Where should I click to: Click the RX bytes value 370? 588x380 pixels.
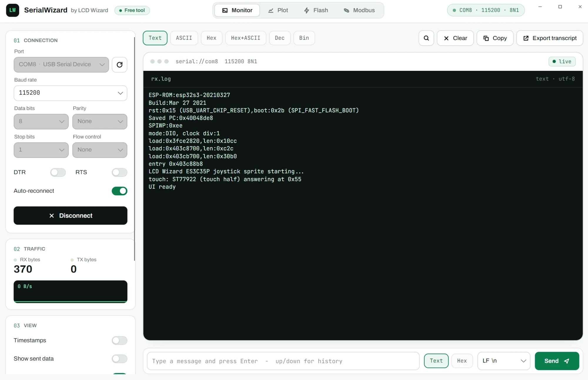point(23,269)
